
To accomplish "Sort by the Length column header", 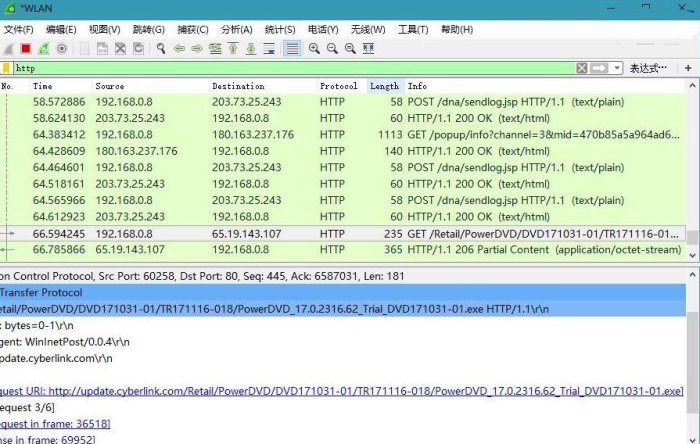I will [x=386, y=86].
